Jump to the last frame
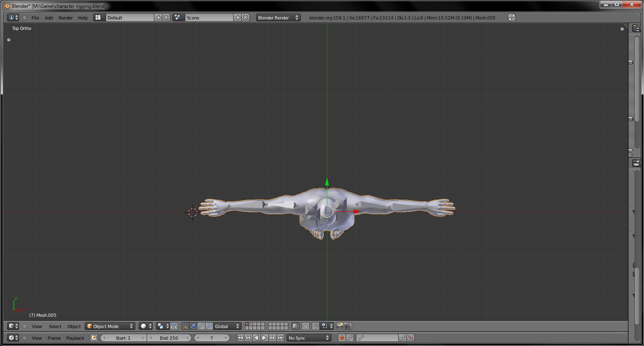 (x=280, y=338)
